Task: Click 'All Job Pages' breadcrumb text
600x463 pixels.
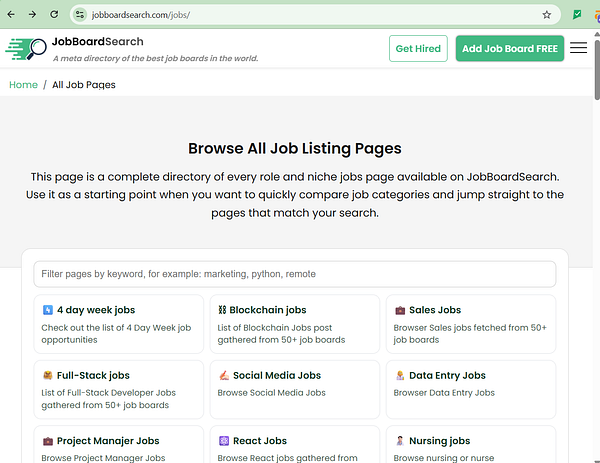Action: 84,85
